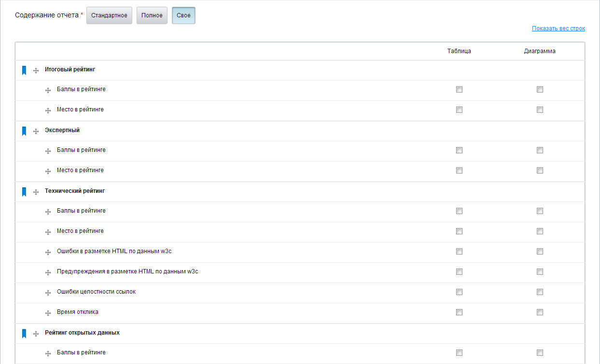Click the blue bookmark icon beside Итоговый рейтинг

(x=24, y=70)
